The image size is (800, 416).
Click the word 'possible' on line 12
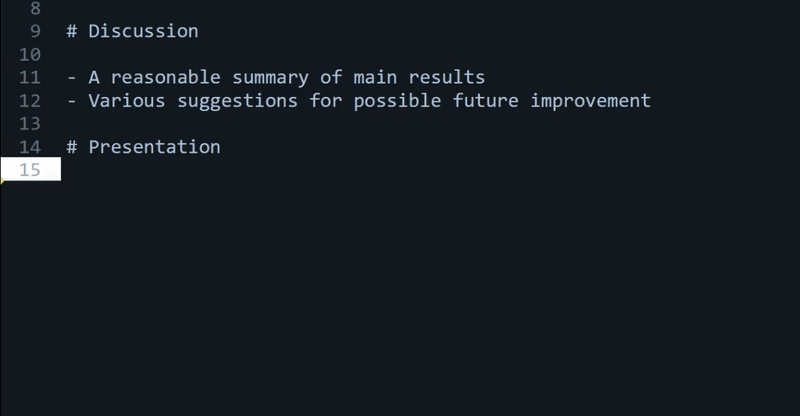click(x=397, y=102)
